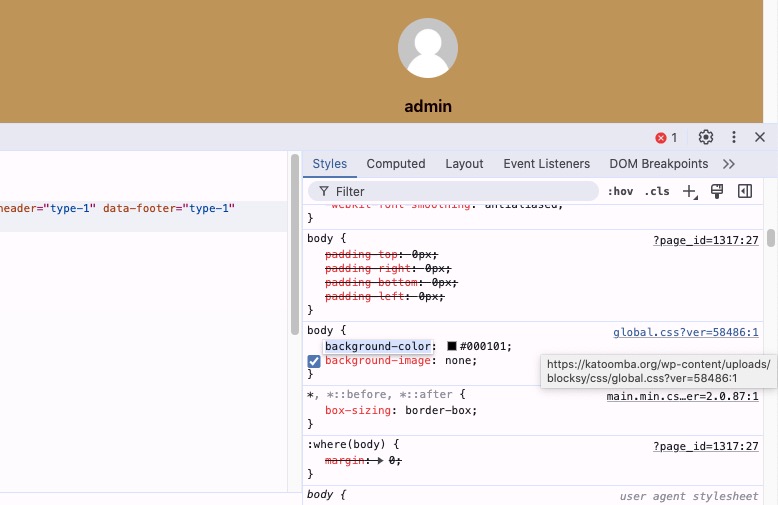Viewport: 778px width, 505px height.
Task: Uncheck the background-image property checkbox
Action: (x=314, y=361)
